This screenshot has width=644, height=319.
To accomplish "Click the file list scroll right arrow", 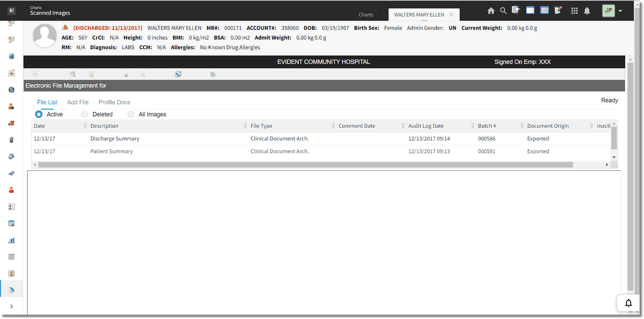I will 607,165.
